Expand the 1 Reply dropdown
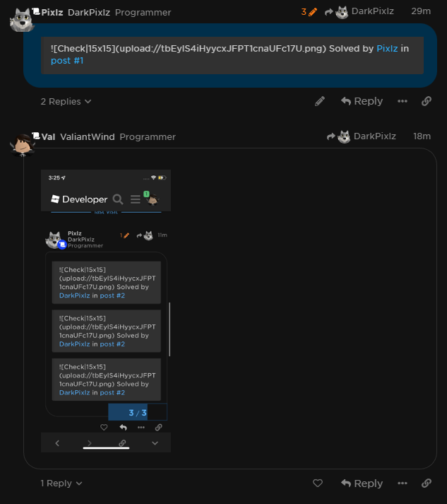Viewport: 447px width, 504px height. pyautogui.click(x=61, y=484)
